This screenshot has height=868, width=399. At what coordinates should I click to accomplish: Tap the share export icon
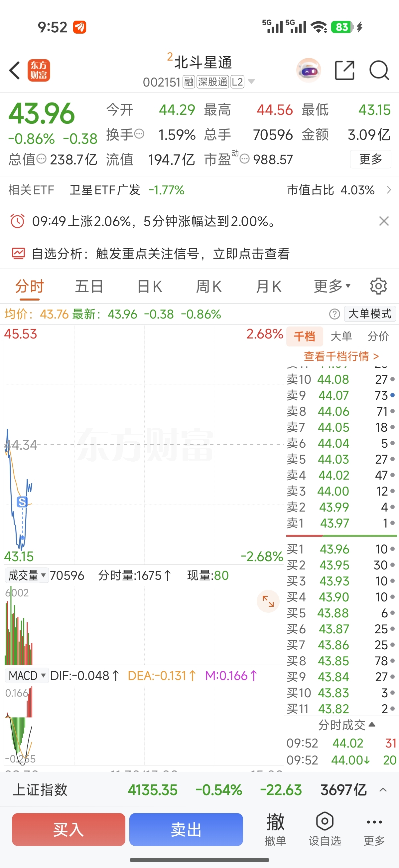tap(344, 71)
